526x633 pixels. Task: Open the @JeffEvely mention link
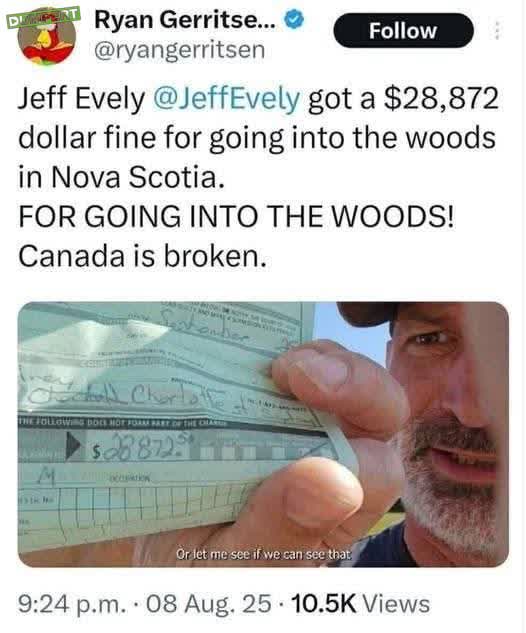(226, 99)
